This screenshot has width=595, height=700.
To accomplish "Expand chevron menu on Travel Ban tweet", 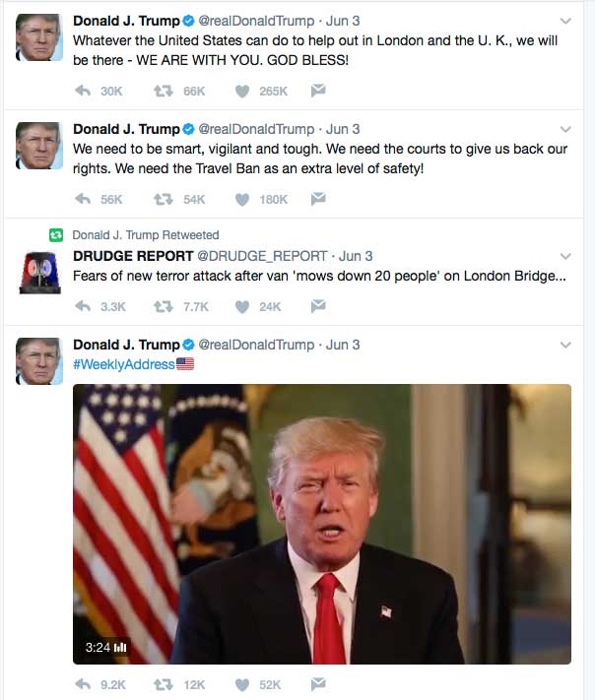I will pyautogui.click(x=565, y=129).
